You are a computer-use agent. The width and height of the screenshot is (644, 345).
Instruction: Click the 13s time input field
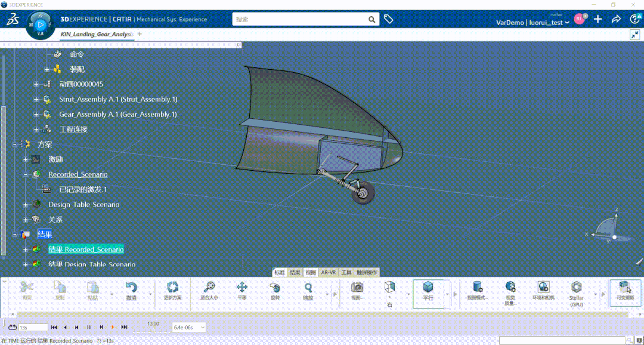click(x=33, y=328)
